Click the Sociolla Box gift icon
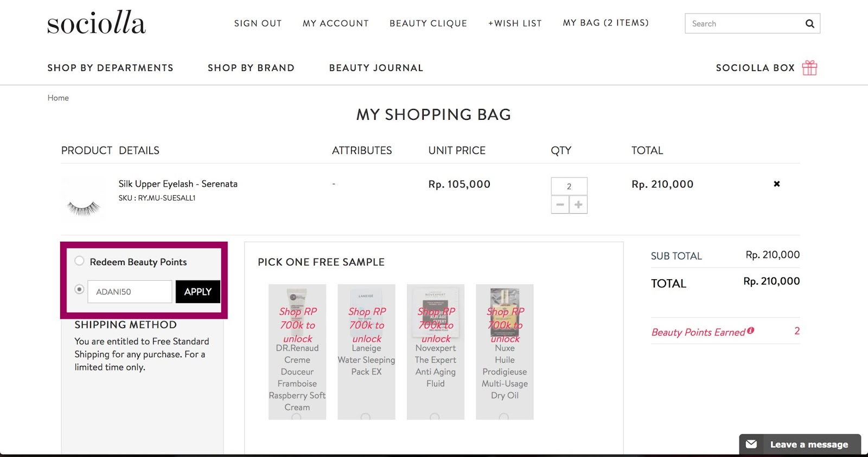 (x=809, y=68)
